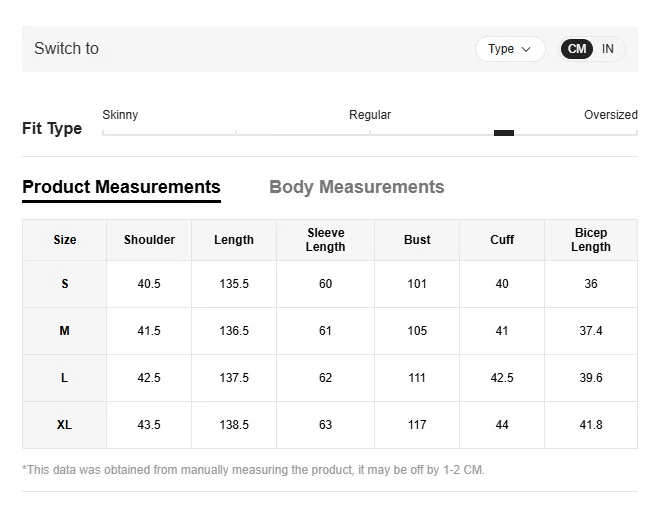This screenshot has height=512, width=663.
Task: Click the fit type slider marker
Action: (504, 132)
